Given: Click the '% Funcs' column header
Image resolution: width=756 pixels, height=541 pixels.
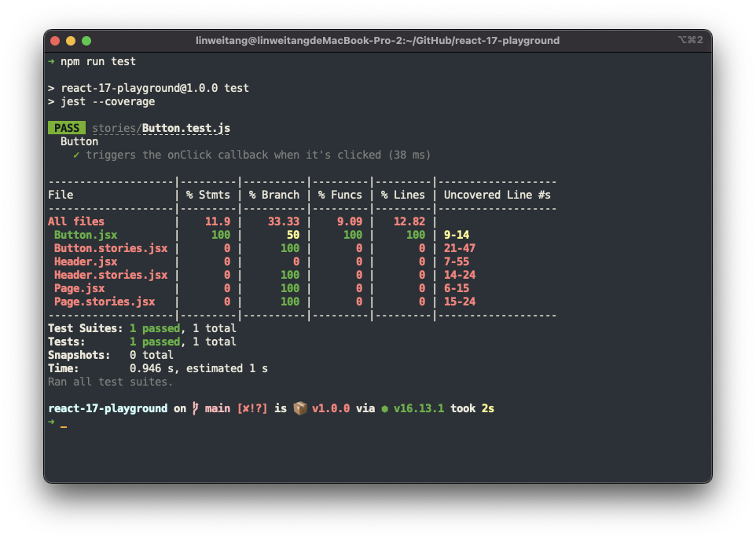Looking at the screenshot, I should pyautogui.click(x=340, y=195).
